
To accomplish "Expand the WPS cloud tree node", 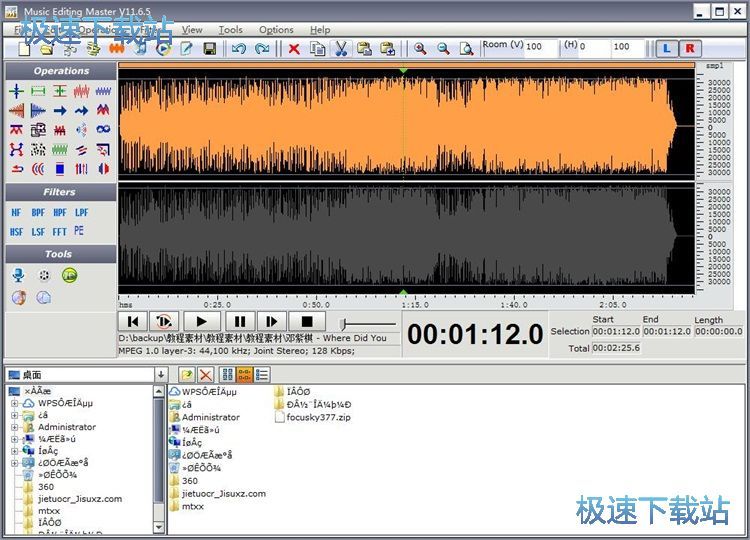I will [15, 403].
